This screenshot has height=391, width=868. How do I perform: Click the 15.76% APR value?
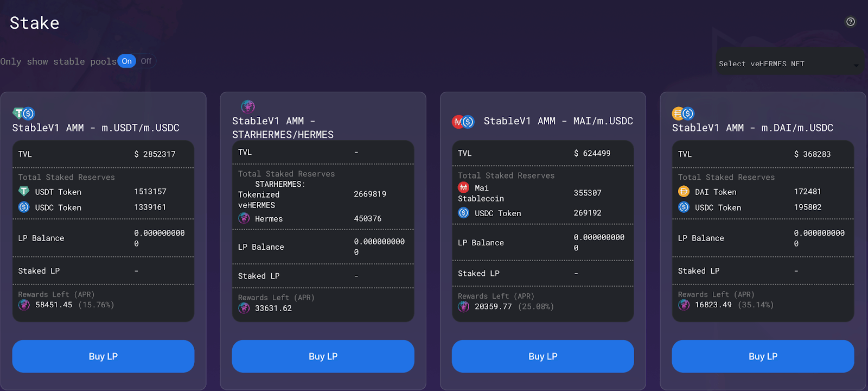[x=96, y=305]
